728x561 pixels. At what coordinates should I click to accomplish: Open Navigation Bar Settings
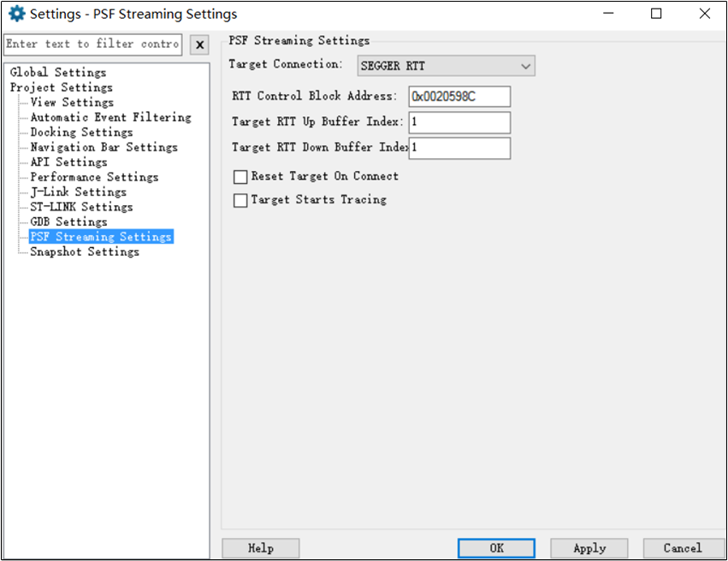[104, 147]
